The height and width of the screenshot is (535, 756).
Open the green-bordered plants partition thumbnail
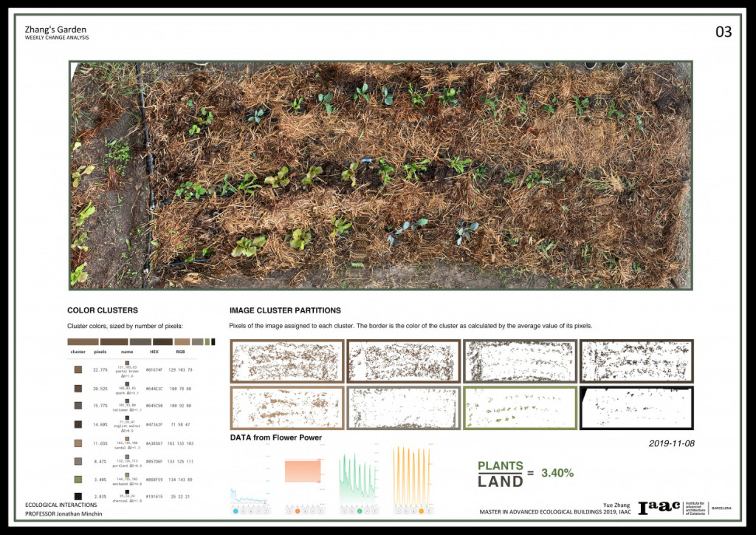(520, 407)
